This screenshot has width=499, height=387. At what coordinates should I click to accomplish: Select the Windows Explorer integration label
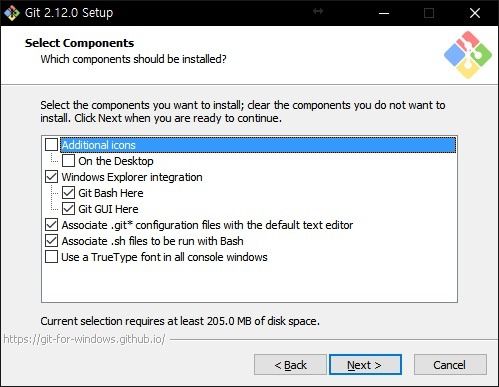[132, 177]
